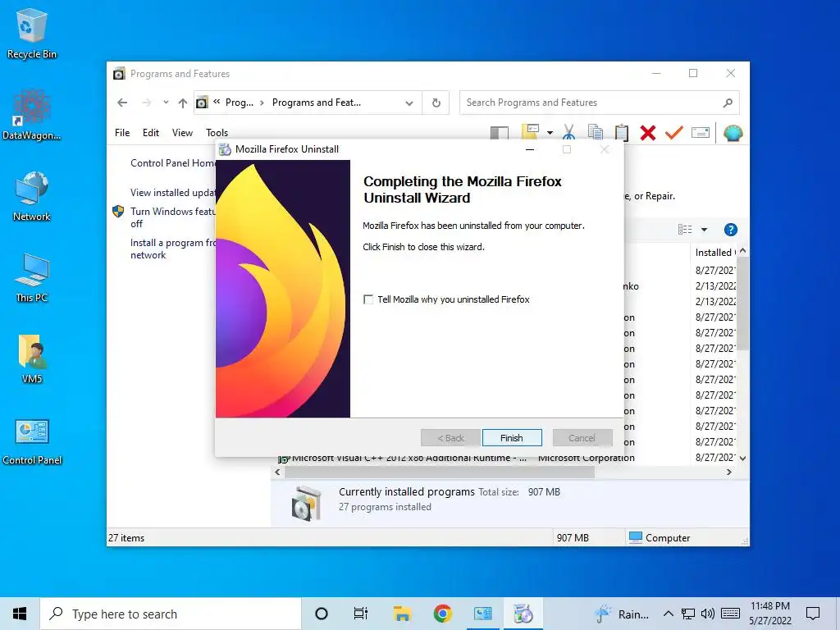840x630 pixels.
Task: Click the horizontal scrollbar right arrow
Action: coord(728,472)
